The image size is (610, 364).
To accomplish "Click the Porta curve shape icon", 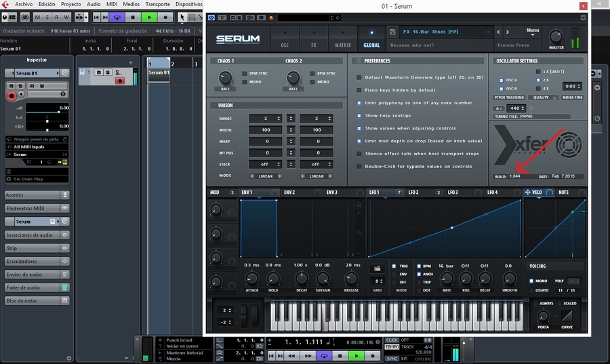I will 568,316.
